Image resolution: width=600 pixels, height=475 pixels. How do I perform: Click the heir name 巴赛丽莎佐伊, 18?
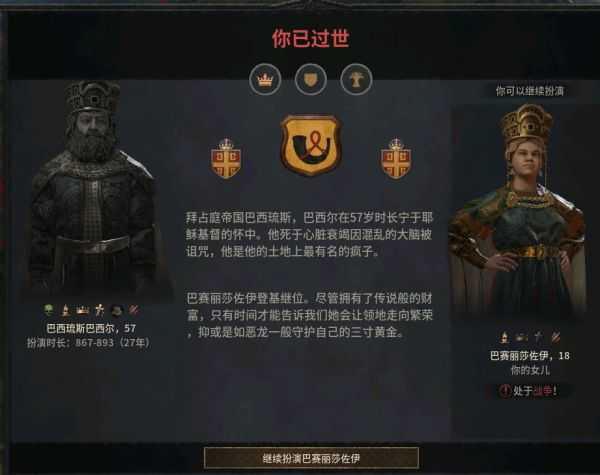pos(530,356)
